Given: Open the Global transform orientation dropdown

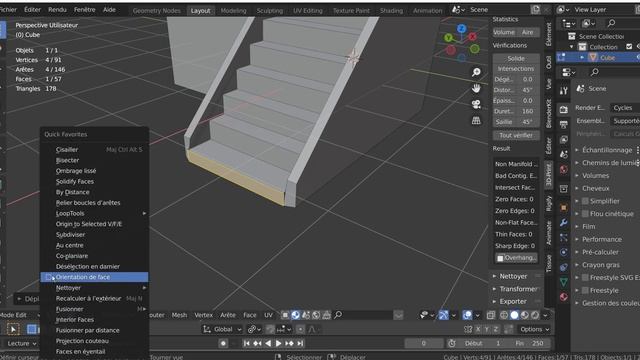Looking at the screenshot, I should pos(222,329).
